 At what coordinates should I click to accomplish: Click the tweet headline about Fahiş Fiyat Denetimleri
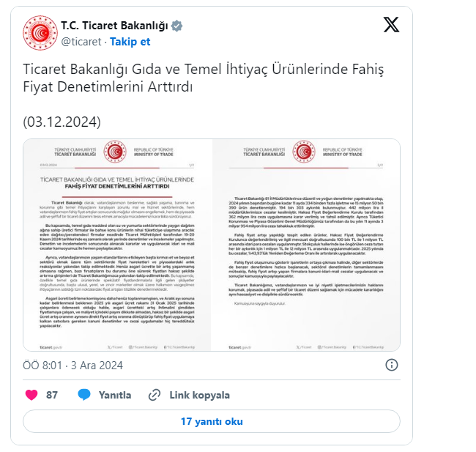[x=204, y=78]
